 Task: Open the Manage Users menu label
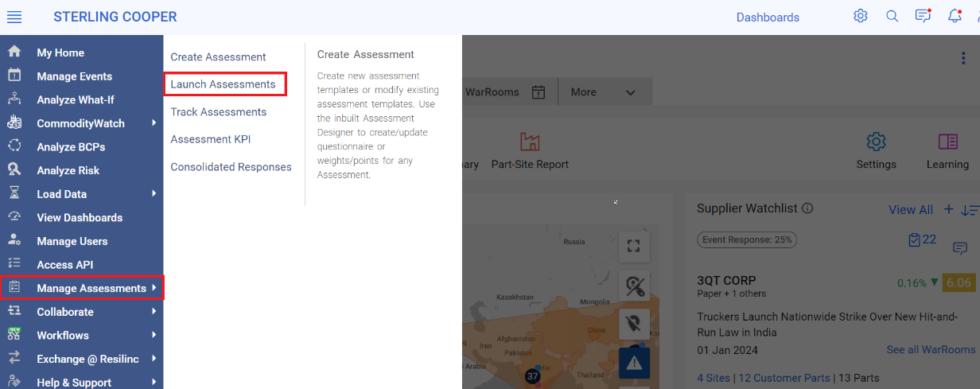point(72,241)
